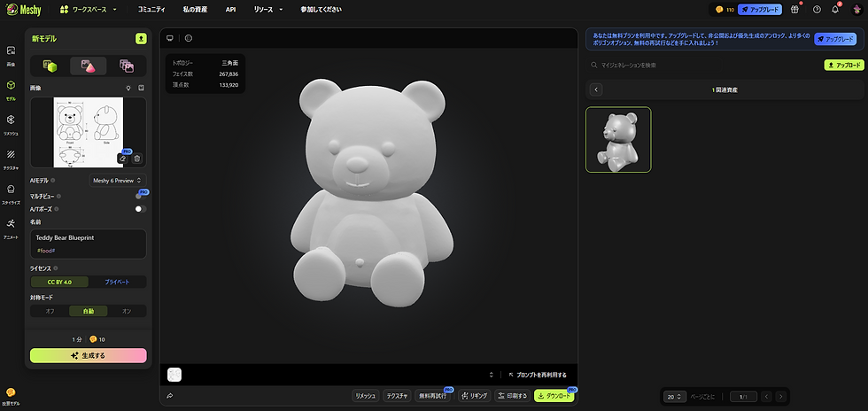Viewport: 868px width, 411px height.
Task: Open the 私の資産 menu item
Action: (x=195, y=10)
